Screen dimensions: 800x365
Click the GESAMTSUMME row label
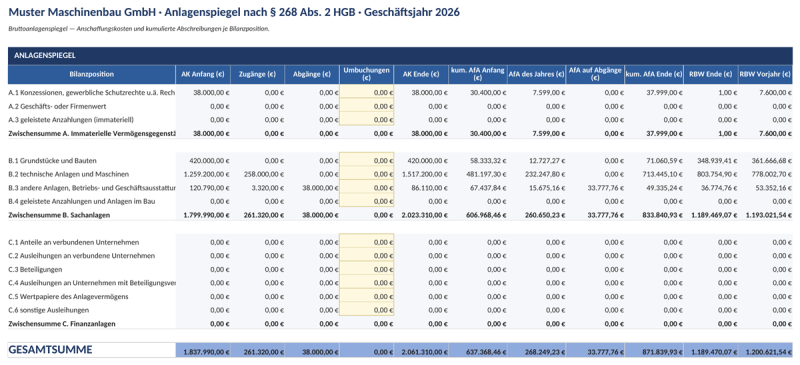pos(51,350)
